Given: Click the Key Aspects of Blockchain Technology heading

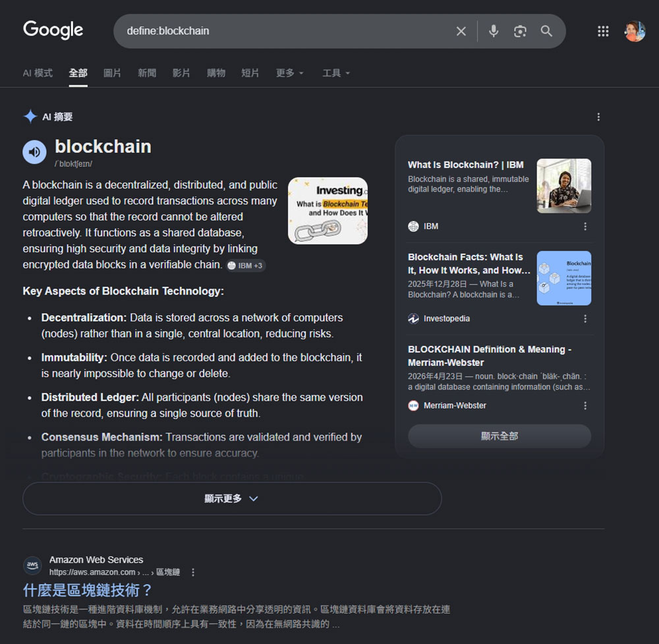Looking at the screenshot, I should pyautogui.click(x=123, y=291).
